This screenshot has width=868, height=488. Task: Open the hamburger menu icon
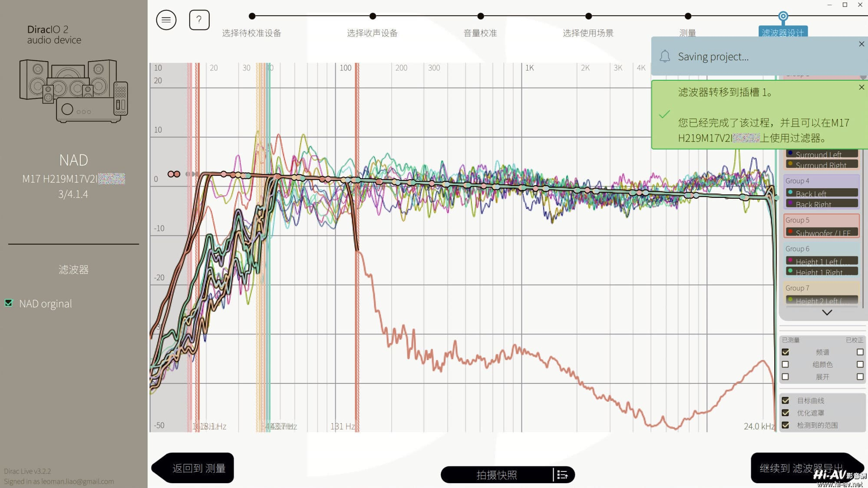tap(166, 20)
